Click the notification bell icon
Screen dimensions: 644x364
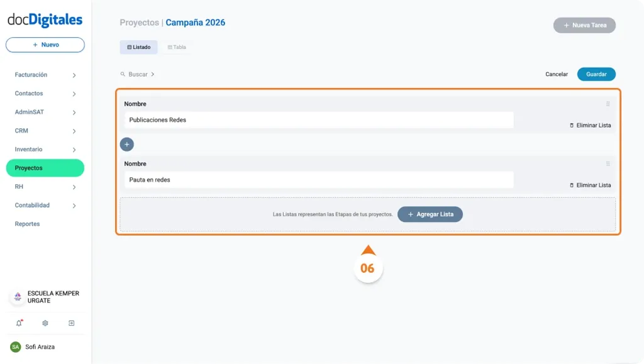18,323
